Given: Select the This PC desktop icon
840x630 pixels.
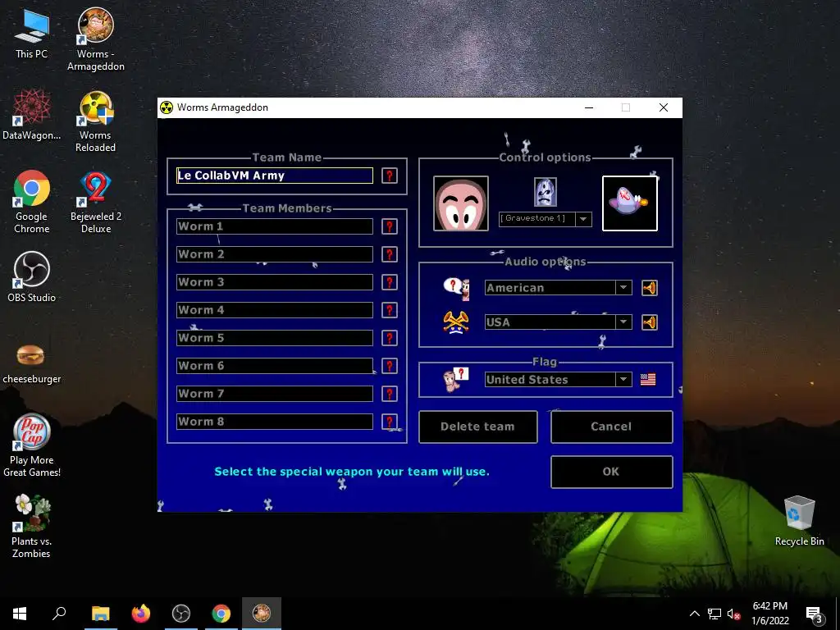Looking at the screenshot, I should [x=32, y=34].
